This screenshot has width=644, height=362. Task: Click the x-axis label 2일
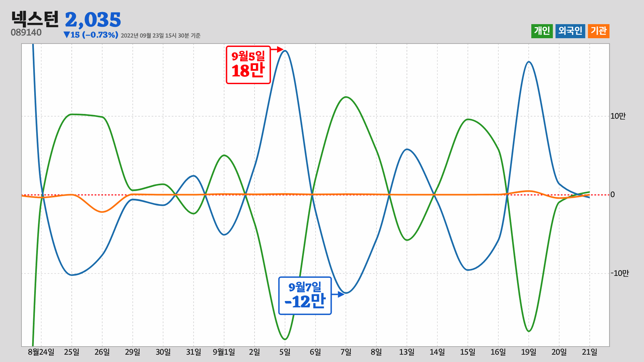point(255,352)
